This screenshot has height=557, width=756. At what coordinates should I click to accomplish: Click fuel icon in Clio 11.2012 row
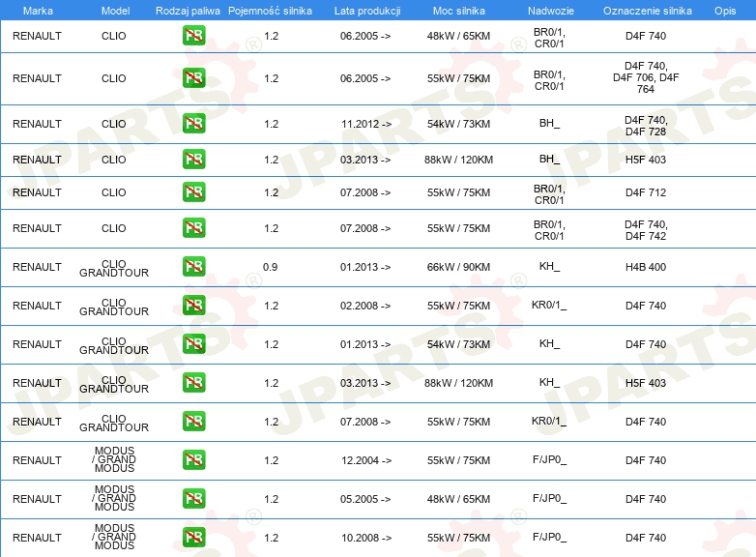(193, 124)
